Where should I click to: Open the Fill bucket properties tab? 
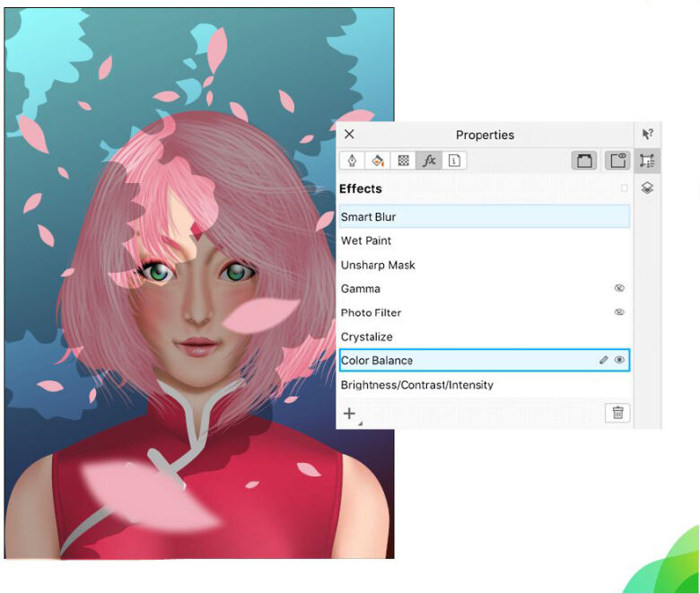[378, 162]
